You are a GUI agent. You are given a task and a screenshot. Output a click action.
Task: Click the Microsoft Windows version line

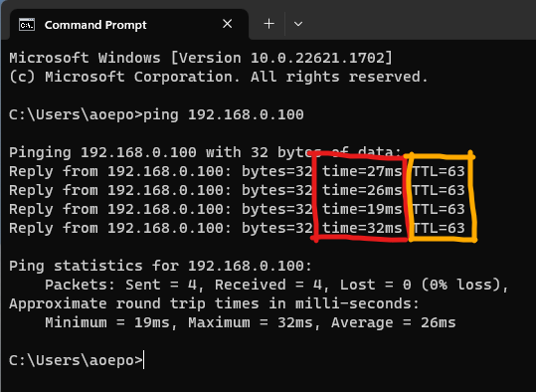point(201,58)
